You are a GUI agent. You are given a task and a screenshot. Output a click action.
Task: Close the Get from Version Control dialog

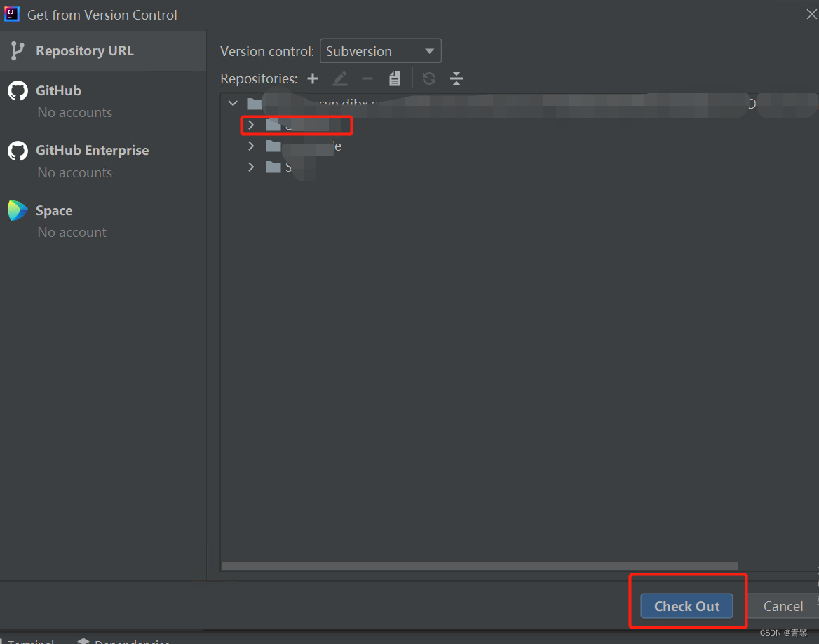pos(811,14)
